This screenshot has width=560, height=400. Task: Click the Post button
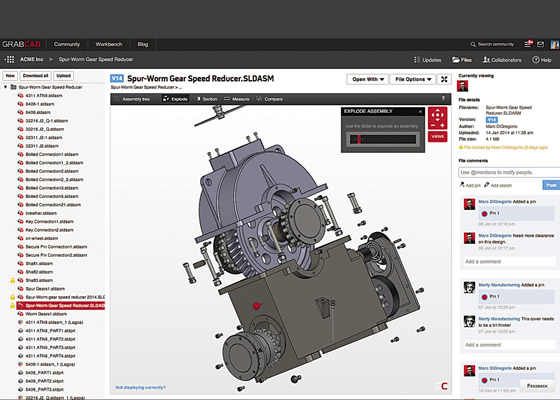point(551,185)
